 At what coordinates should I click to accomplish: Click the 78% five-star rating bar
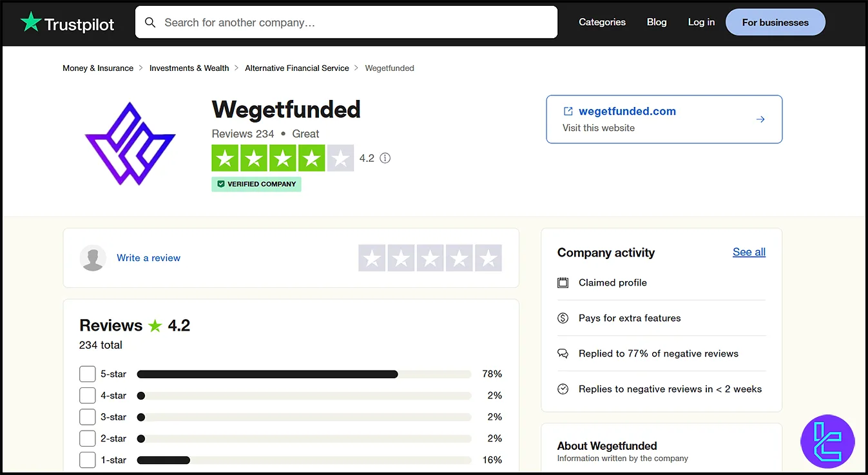pyautogui.click(x=271, y=374)
